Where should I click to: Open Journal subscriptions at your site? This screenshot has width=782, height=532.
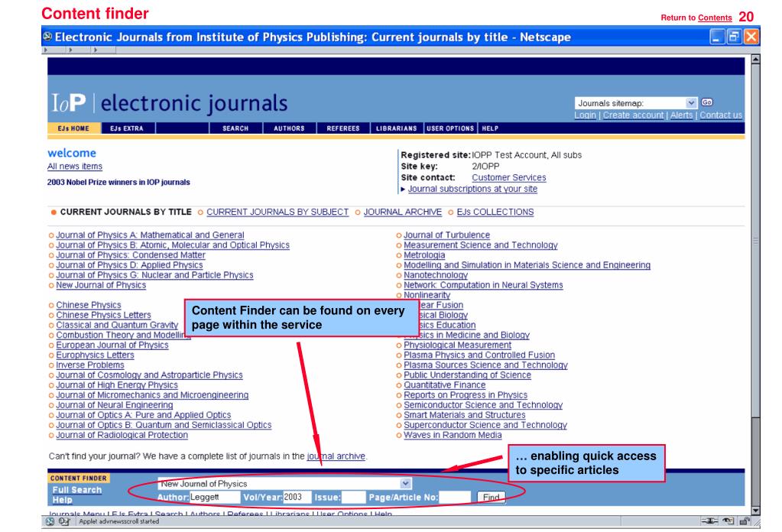coord(472,189)
